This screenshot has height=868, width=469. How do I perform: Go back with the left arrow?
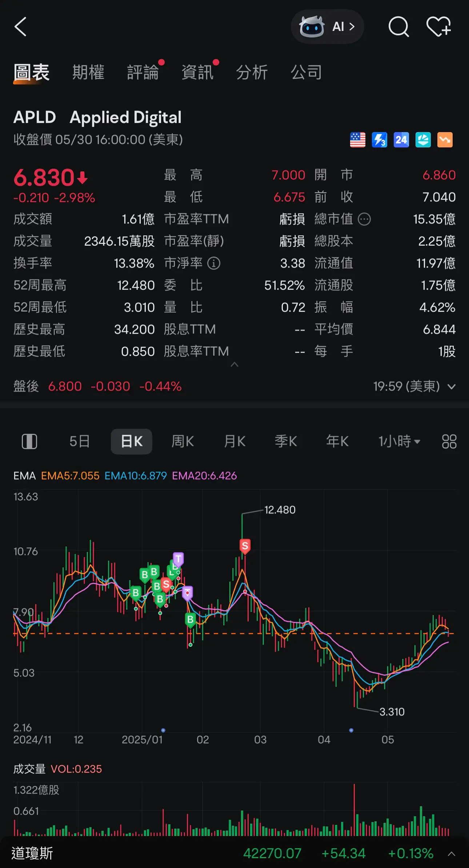click(20, 27)
